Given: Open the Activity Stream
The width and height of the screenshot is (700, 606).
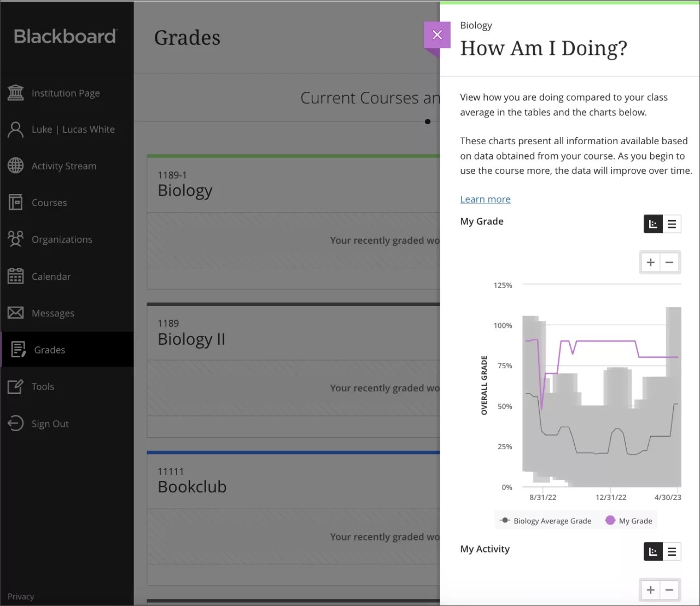Looking at the screenshot, I should pyautogui.click(x=63, y=166).
